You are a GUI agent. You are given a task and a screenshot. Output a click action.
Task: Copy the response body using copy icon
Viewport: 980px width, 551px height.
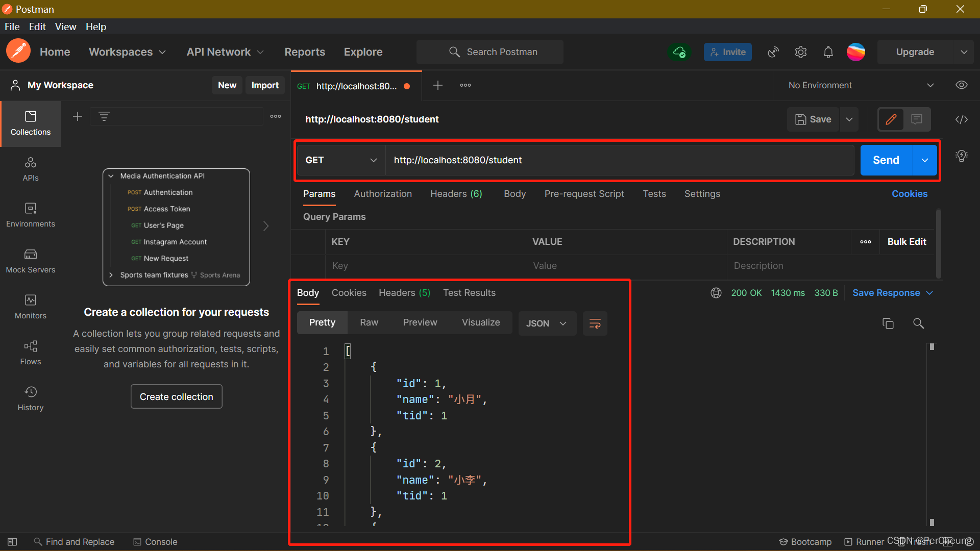(x=888, y=323)
